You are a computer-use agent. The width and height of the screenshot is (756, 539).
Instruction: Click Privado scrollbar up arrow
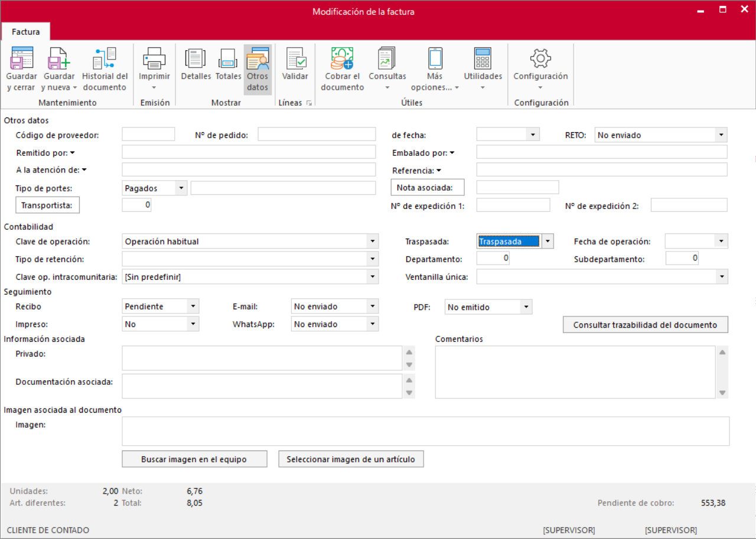click(x=409, y=352)
